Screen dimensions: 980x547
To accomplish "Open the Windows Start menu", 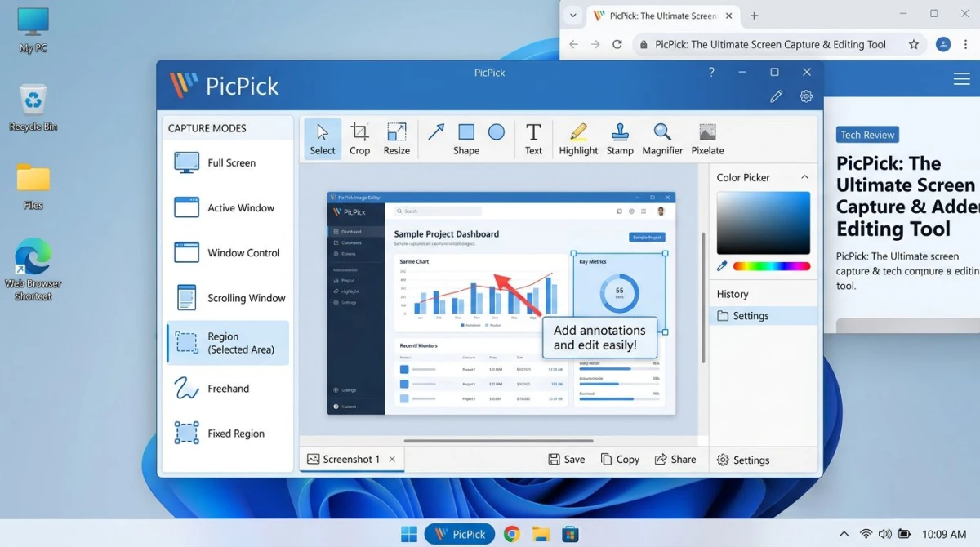I will click(x=409, y=534).
